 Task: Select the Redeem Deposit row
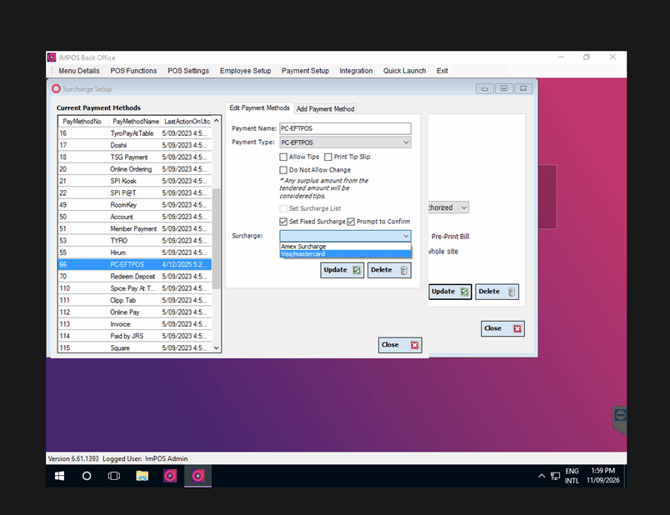[135, 277]
